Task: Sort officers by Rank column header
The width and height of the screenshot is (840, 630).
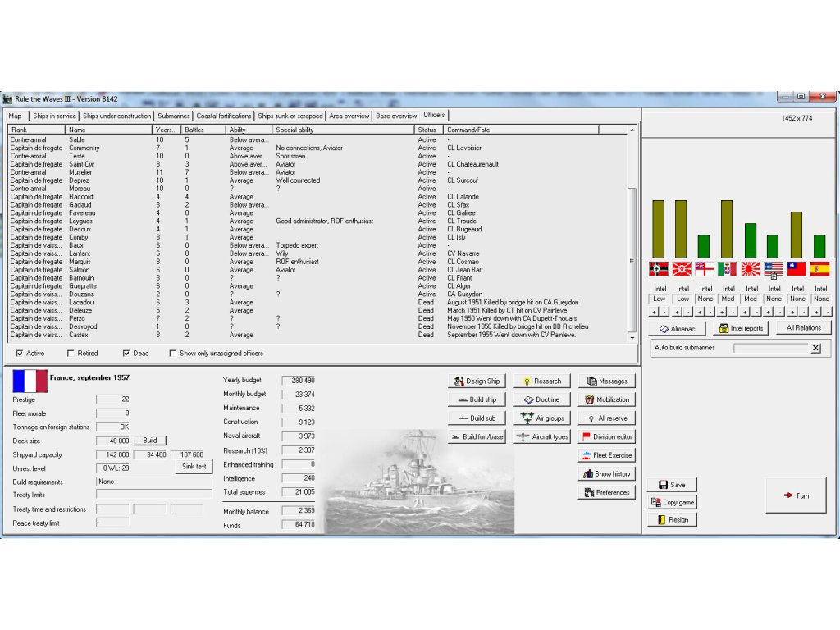Action: pyautogui.click(x=36, y=130)
